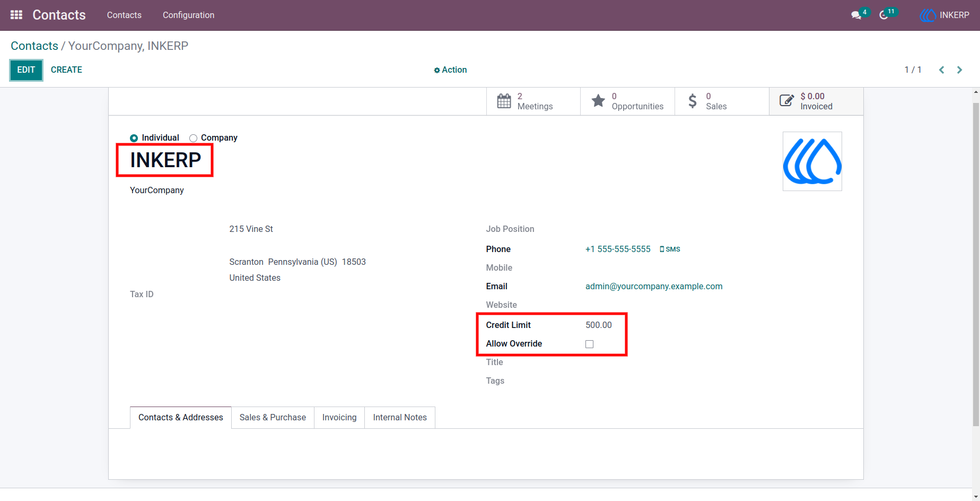This screenshot has width=980, height=501.
Task: Click the INKERP contact name heading
Action: tap(165, 160)
